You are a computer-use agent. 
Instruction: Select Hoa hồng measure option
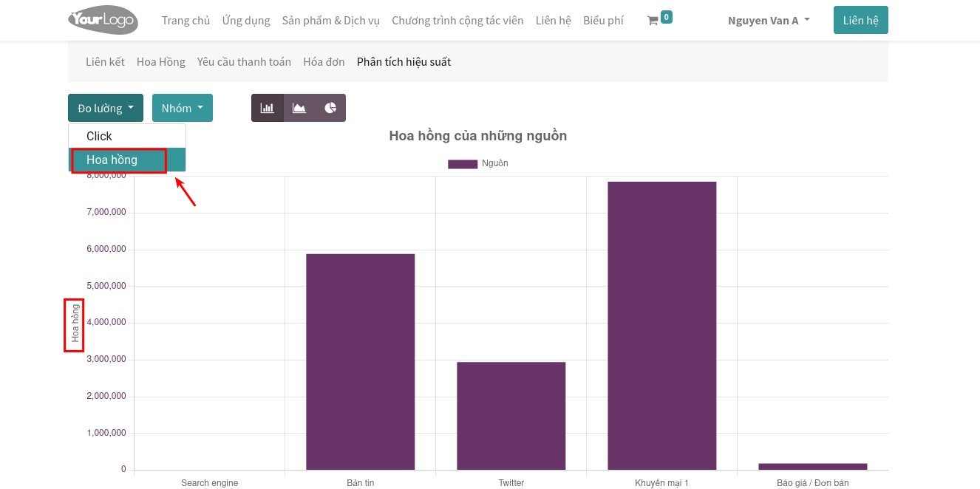coord(127,160)
